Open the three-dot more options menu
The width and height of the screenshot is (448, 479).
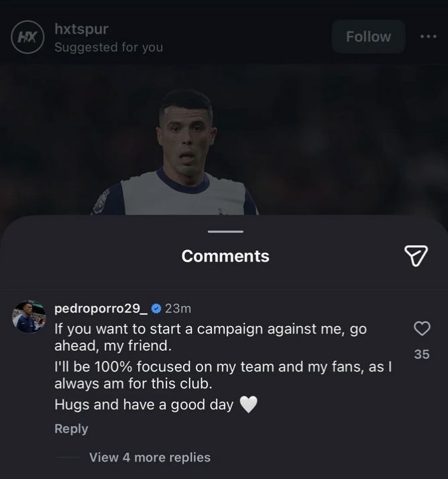coord(428,37)
